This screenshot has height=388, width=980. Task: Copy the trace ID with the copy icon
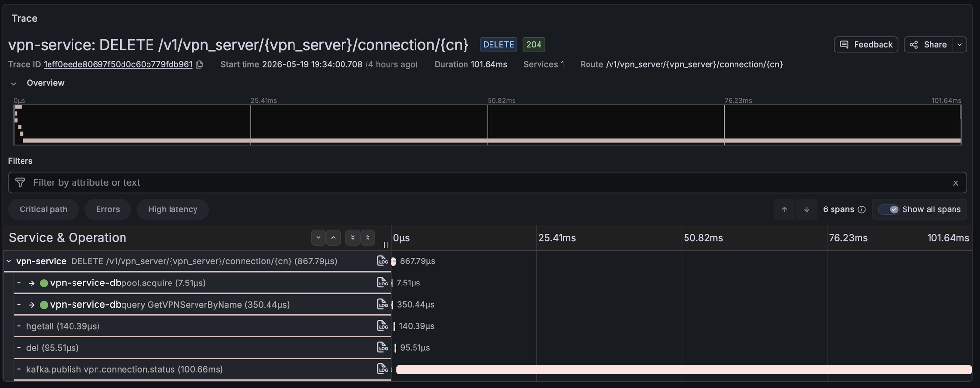[199, 64]
